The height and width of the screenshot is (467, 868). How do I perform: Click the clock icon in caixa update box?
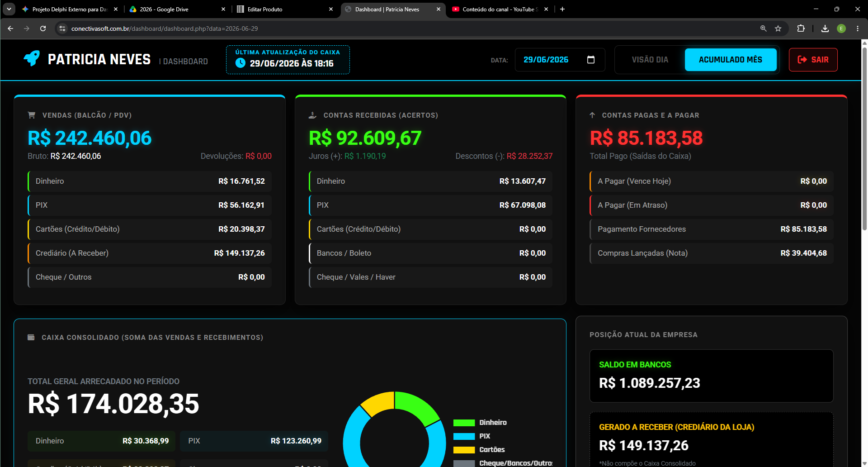pos(241,63)
